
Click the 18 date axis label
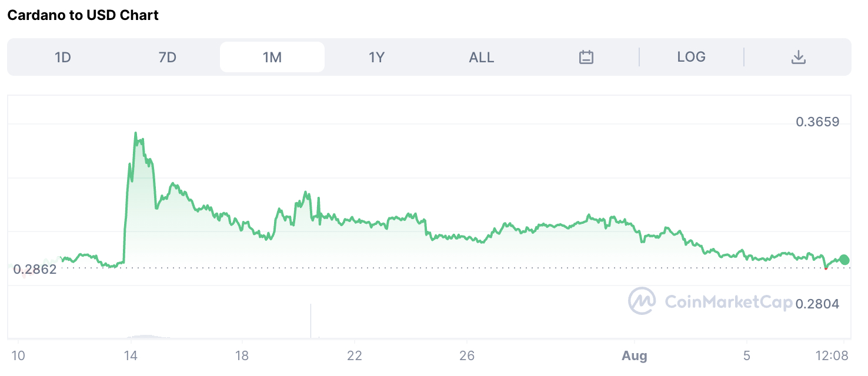[242, 355]
